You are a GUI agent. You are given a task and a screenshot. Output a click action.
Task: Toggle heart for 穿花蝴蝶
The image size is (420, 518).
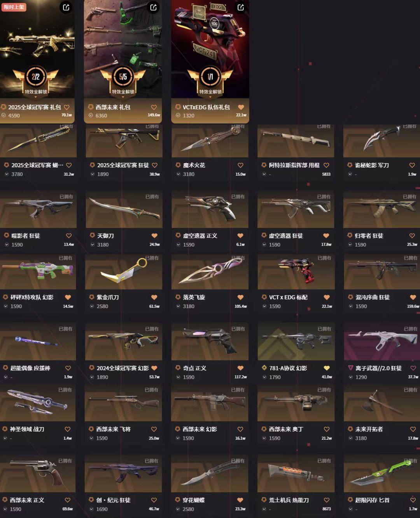coord(240,500)
